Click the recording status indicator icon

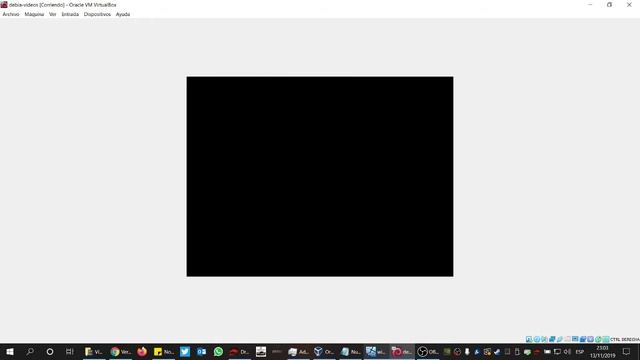pyautogui.click(x=583, y=339)
